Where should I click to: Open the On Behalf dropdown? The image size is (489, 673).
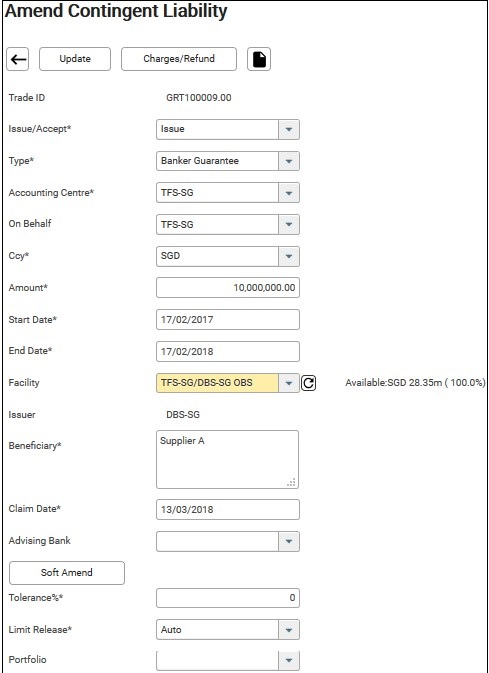click(228, 224)
